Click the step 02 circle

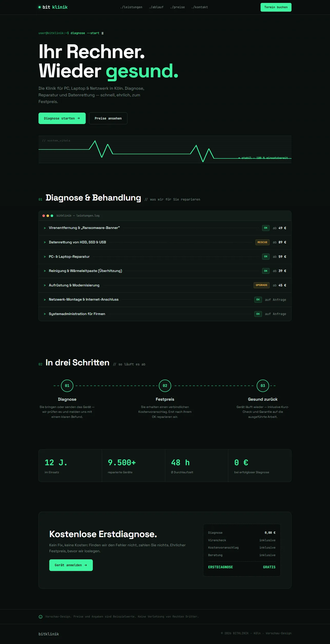point(165,386)
